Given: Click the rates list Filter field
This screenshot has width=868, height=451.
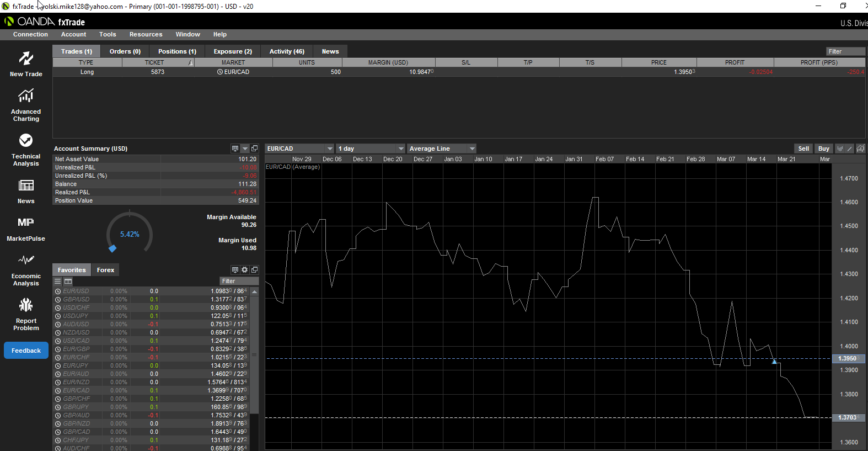Looking at the screenshot, I should click(238, 282).
